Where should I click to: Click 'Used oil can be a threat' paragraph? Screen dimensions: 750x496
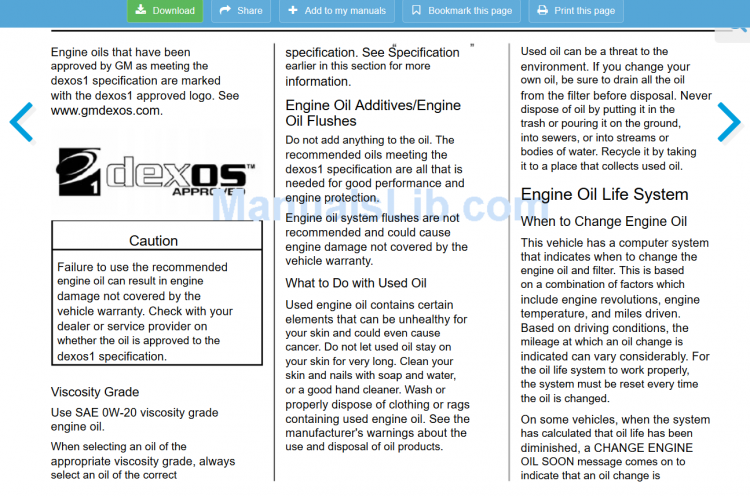616,109
